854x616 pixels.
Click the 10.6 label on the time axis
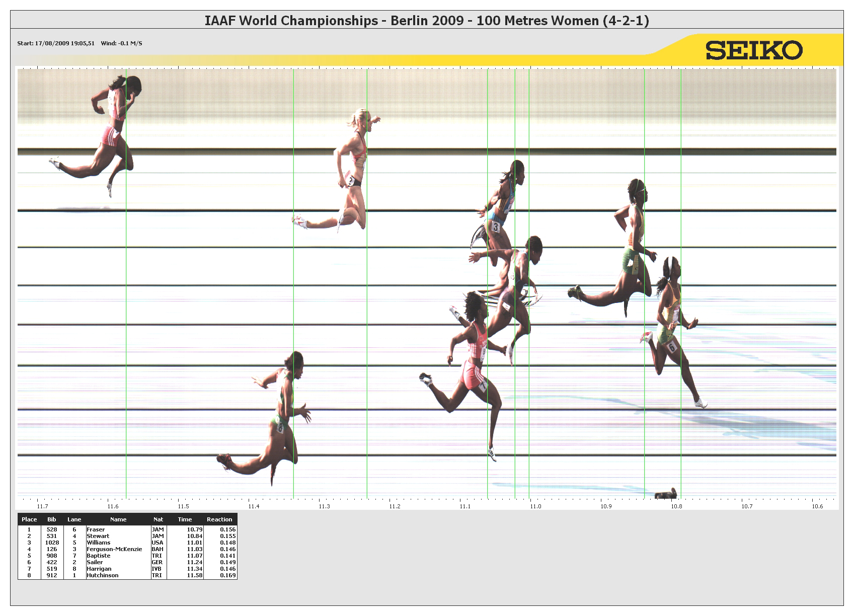[x=817, y=506]
